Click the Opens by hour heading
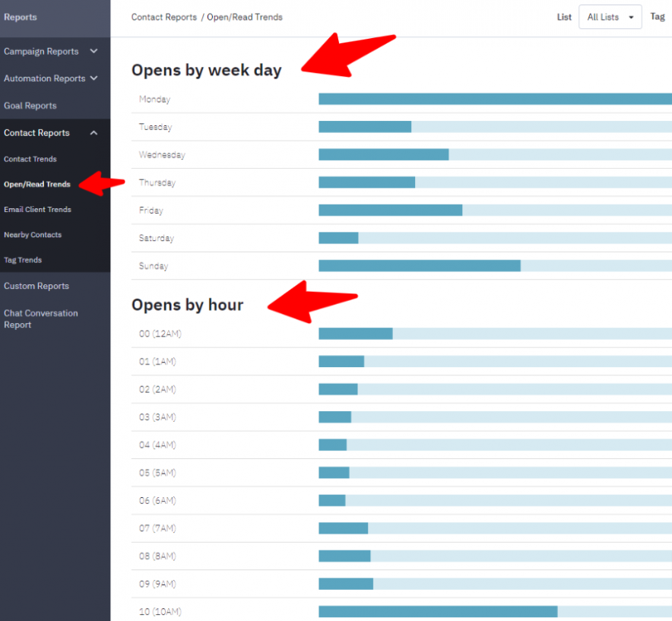672x621 pixels. click(187, 305)
